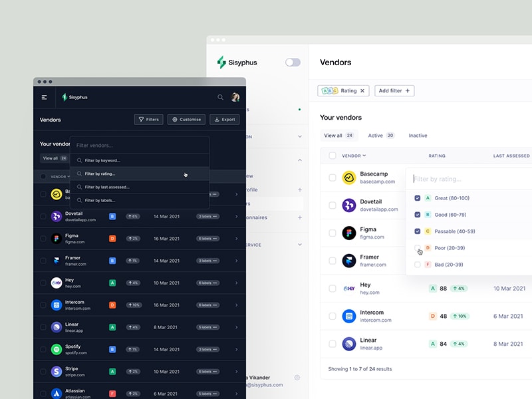Check the Great (80-100) rating checkbox

418,198
